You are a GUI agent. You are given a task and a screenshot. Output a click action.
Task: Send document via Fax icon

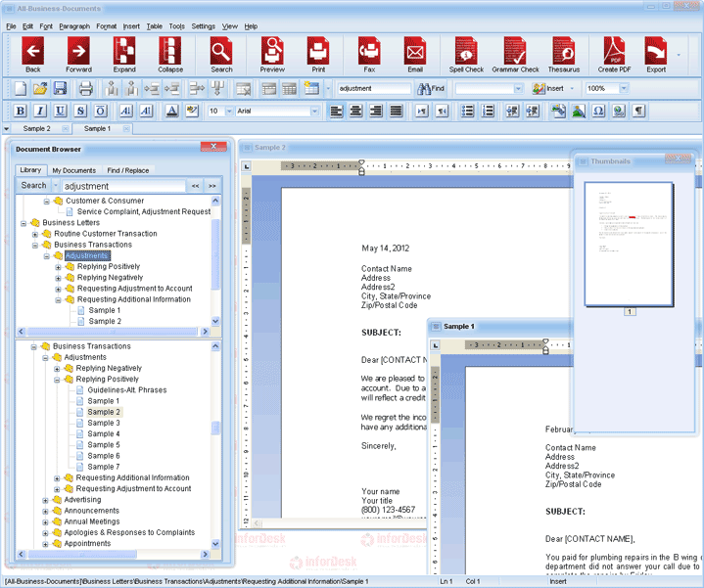pos(369,52)
